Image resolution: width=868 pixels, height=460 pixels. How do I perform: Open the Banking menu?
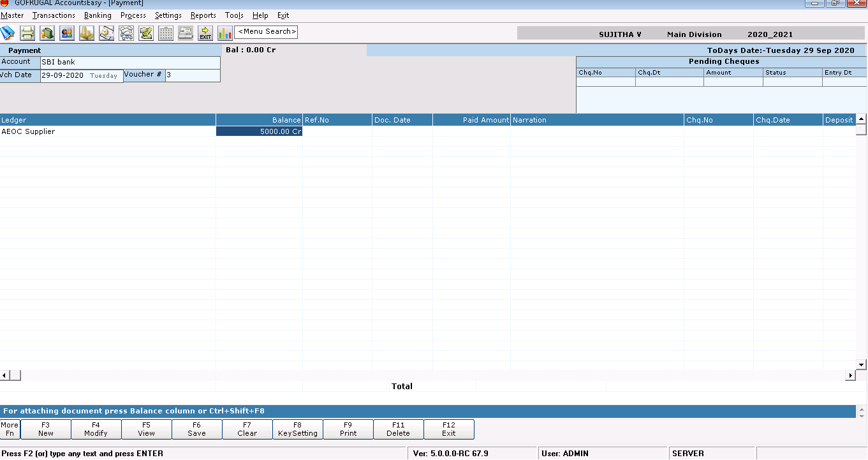click(98, 15)
